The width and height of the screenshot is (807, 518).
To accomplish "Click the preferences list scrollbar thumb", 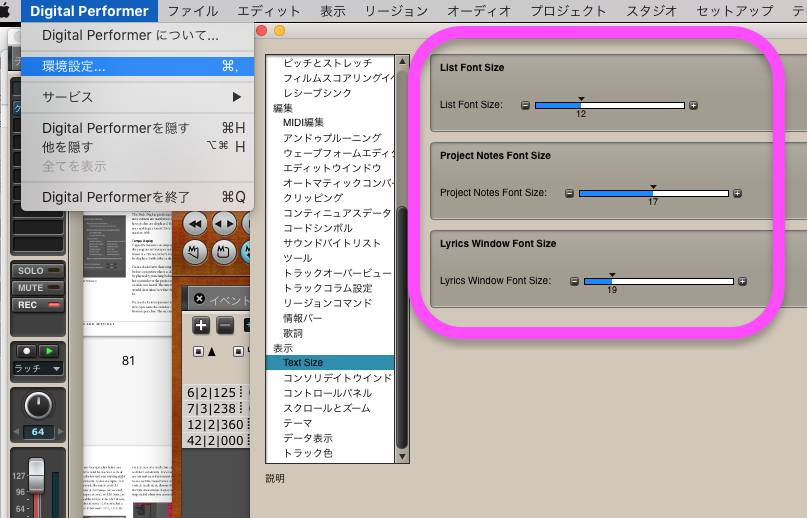I will click(x=402, y=327).
